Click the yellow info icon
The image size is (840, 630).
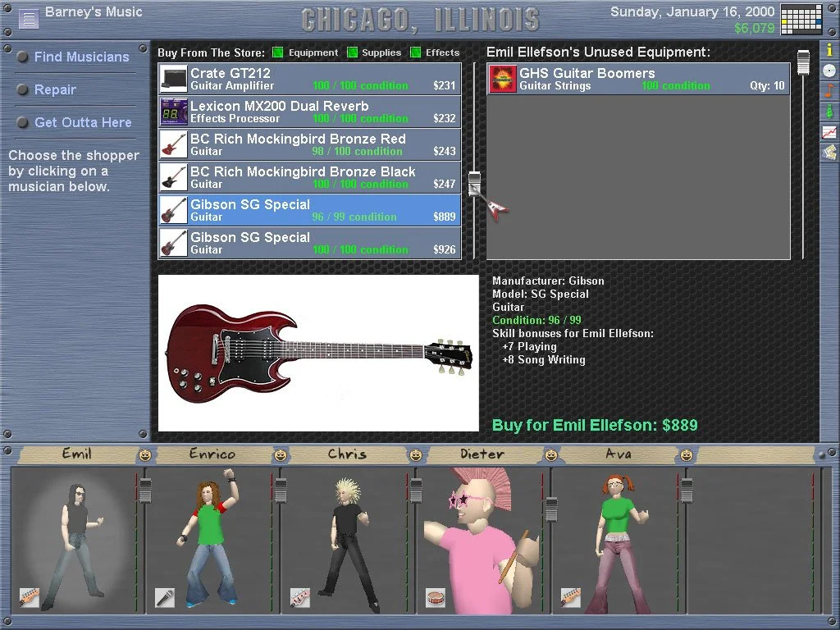829,50
